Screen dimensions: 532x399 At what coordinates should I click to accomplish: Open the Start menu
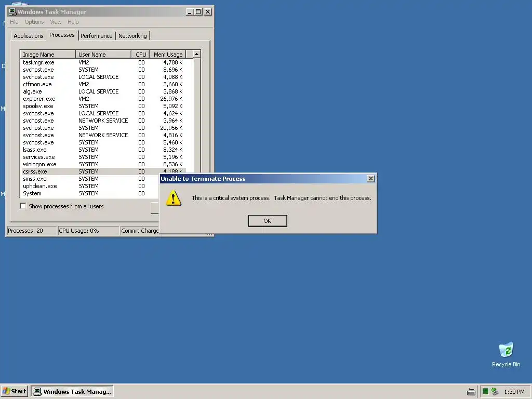click(x=14, y=391)
